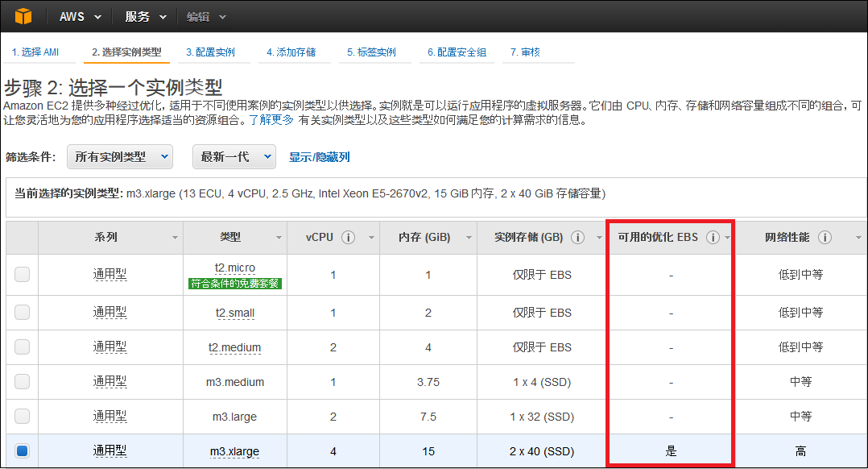The height and width of the screenshot is (469, 868).
Task: Click the 网络性能 column sort arrow
Action: [x=858, y=238]
